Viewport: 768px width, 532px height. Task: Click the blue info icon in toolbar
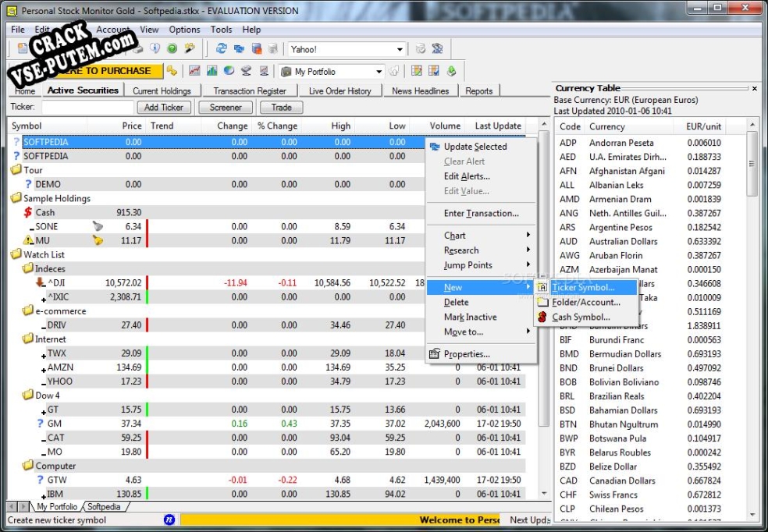tap(155, 48)
